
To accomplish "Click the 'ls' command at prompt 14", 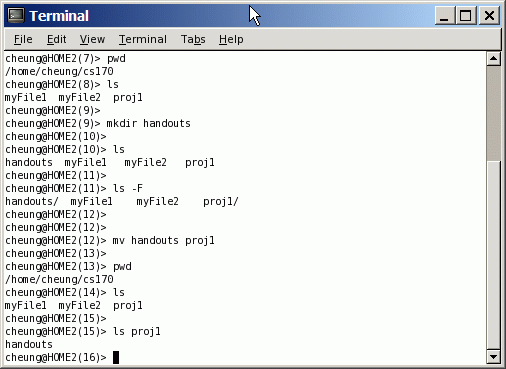I will click(x=119, y=292).
